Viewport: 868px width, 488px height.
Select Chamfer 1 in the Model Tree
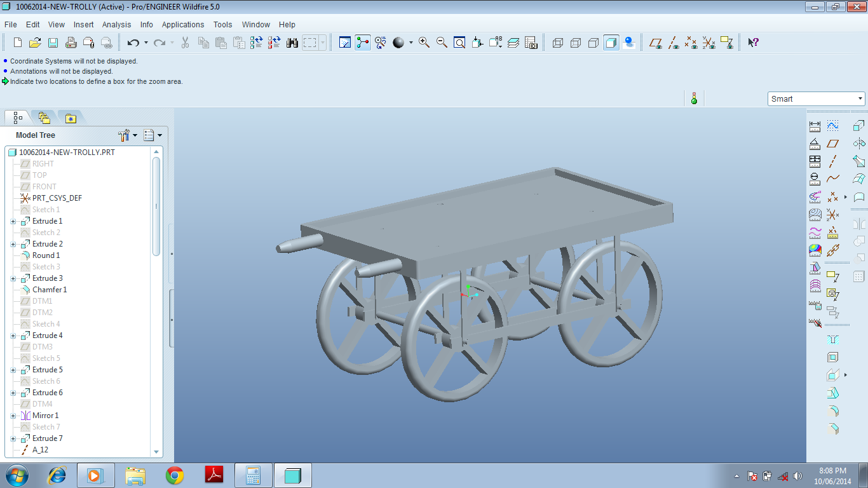pyautogui.click(x=50, y=290)
